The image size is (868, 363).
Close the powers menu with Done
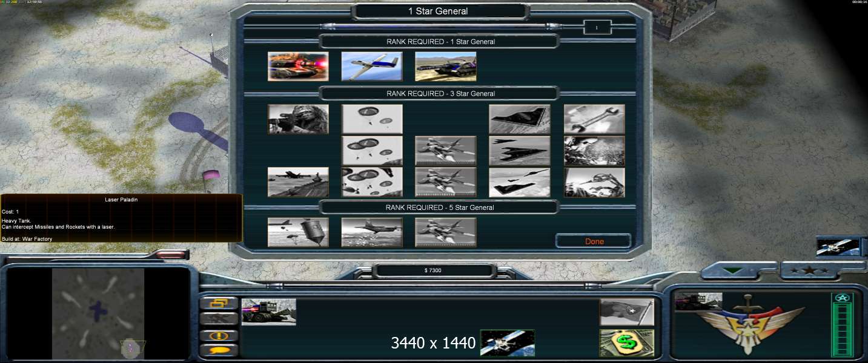pos(594,241)
